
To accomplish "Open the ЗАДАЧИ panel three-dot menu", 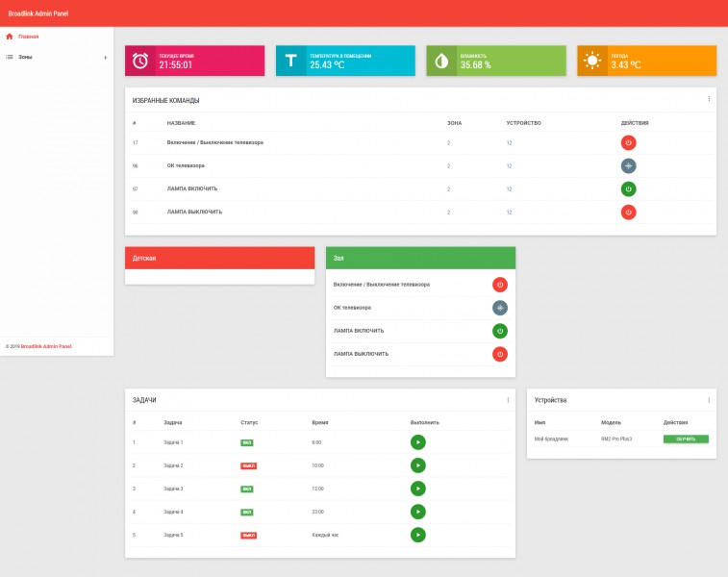I will coord(508,400).
